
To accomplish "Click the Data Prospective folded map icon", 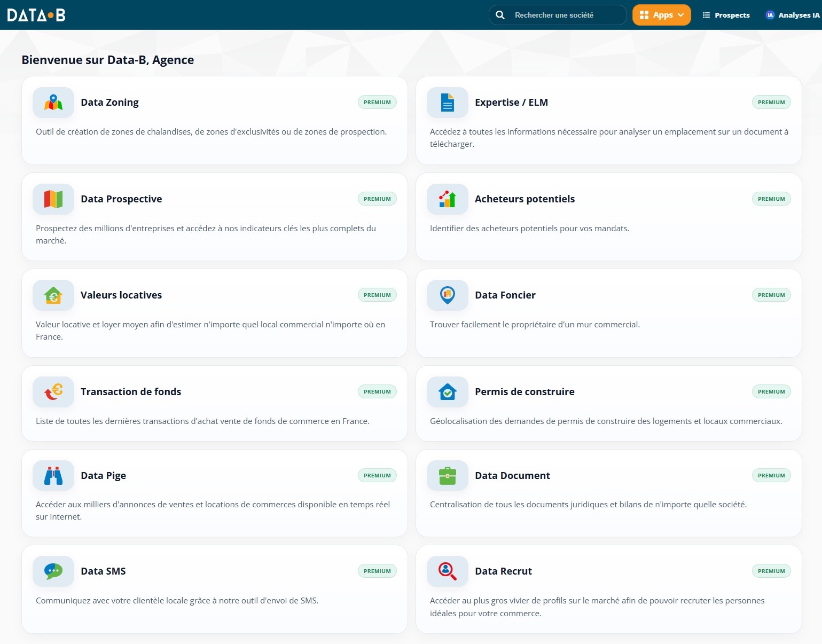I will pyautogui.click(x=53, y=199).
